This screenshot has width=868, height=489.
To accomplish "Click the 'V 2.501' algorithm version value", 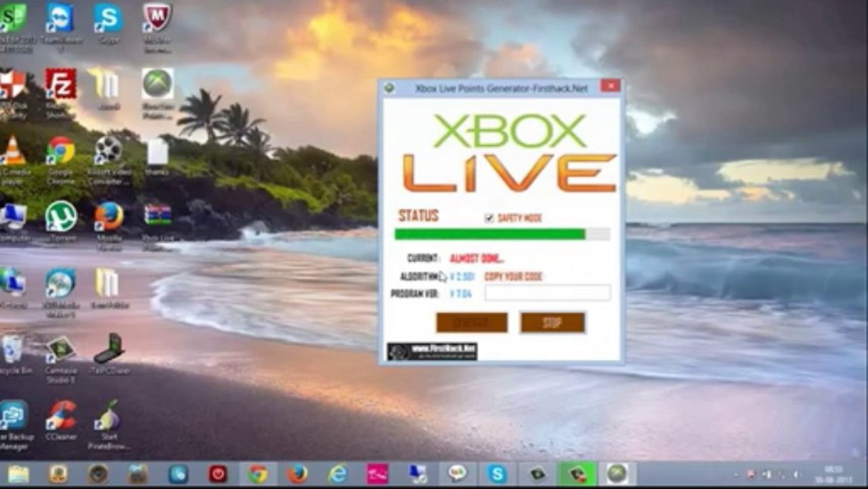I will [461, 276].
